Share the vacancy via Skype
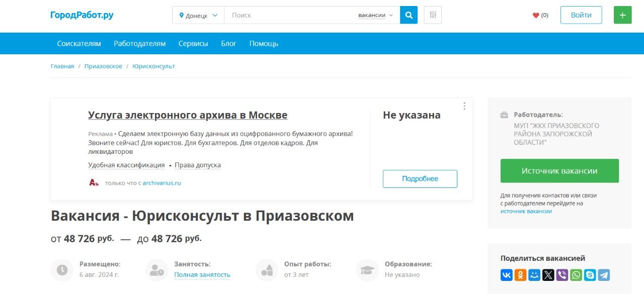Screen dimensions: 644x294 point(590,275)
